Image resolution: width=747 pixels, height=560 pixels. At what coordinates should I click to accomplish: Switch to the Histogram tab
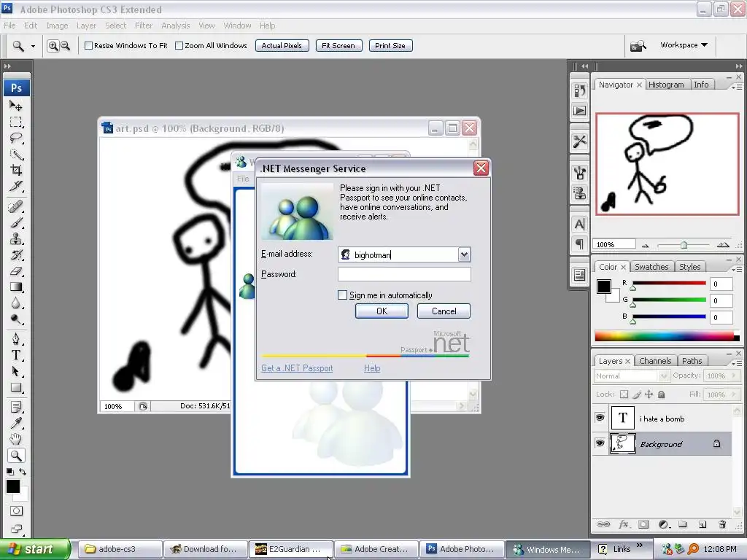(666, 85)
